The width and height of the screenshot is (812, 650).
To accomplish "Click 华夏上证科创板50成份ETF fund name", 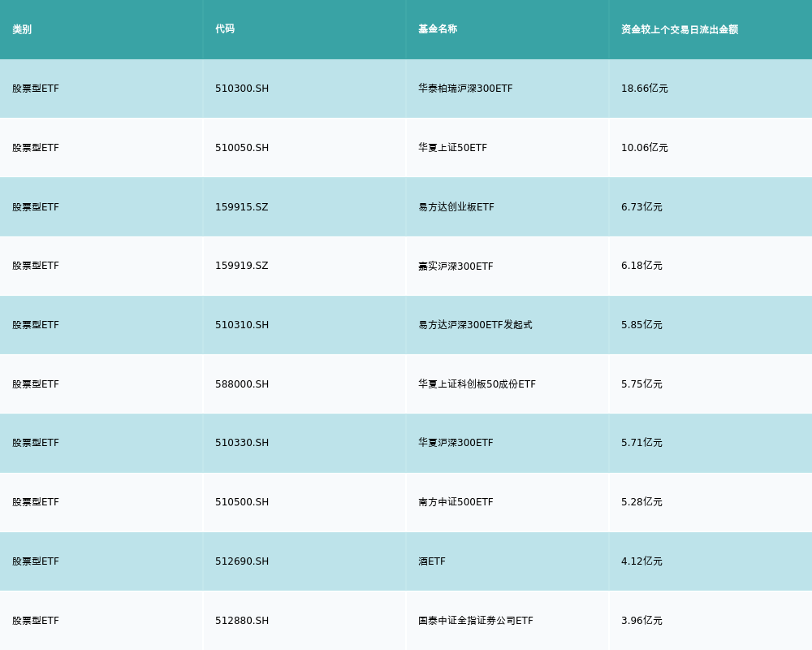I will [x=477, y=384].
